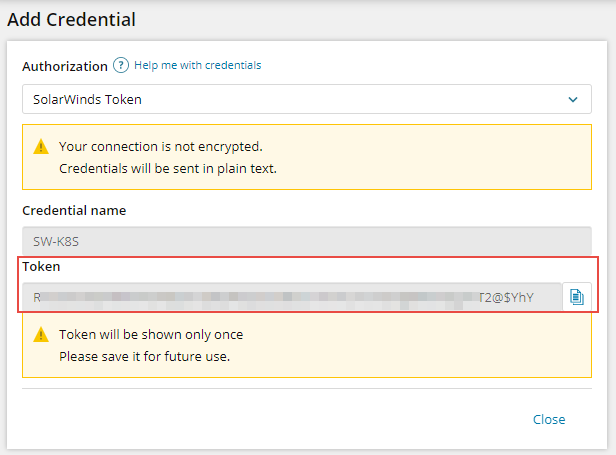Screen dimensions: 616x455
Task: Click the "Token" field label
Action: pyautogui.click(x=41, y=267)
